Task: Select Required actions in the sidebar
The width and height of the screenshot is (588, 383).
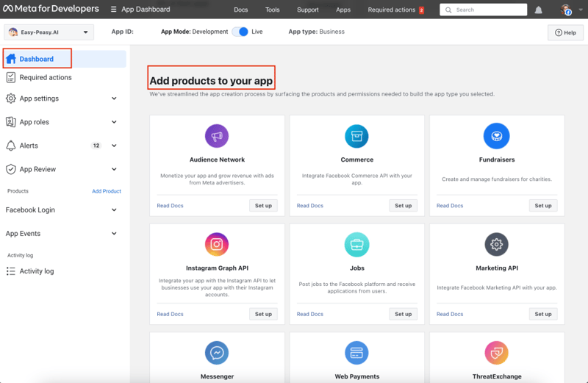Action: click(46, 77)
